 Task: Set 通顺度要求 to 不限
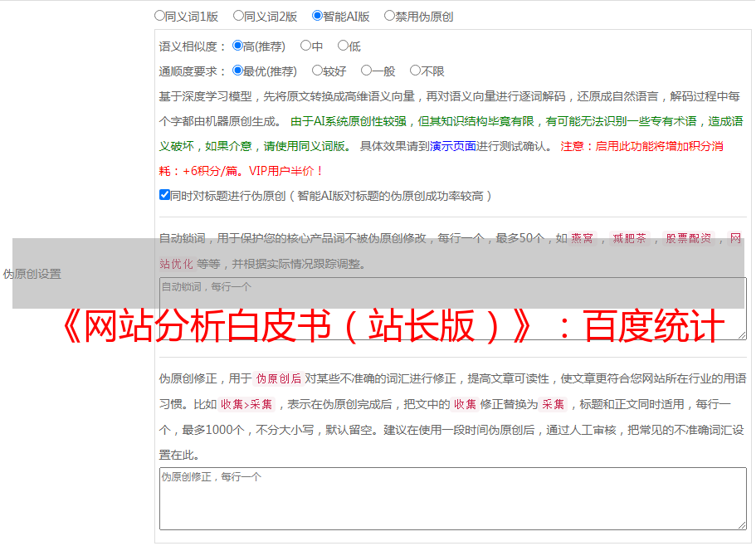coord(415,71)
